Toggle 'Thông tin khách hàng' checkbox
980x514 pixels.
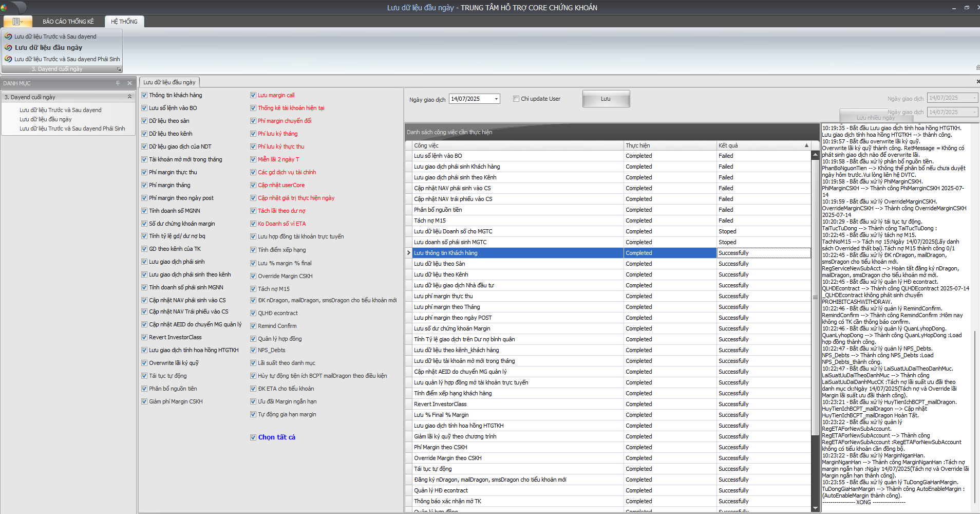[x=144, y=95]
